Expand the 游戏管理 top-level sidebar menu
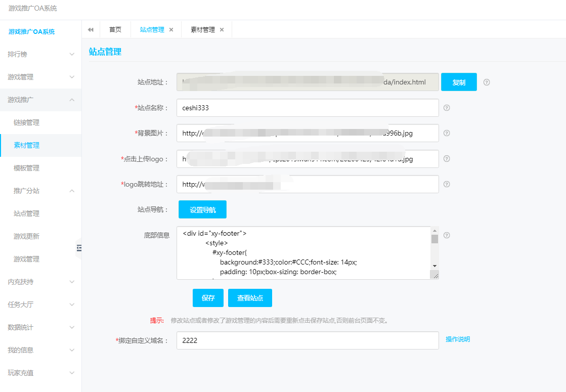Screen dimensions: 566x392 (40, 77)
